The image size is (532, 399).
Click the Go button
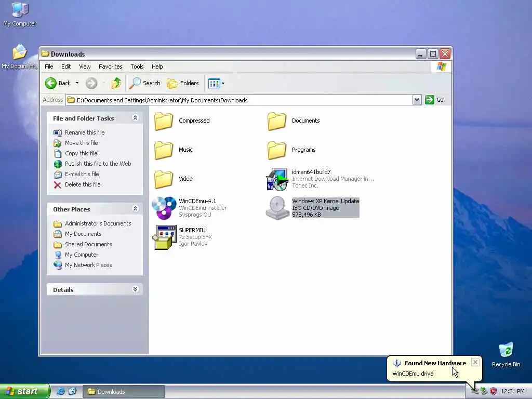[x=434, y=100]
